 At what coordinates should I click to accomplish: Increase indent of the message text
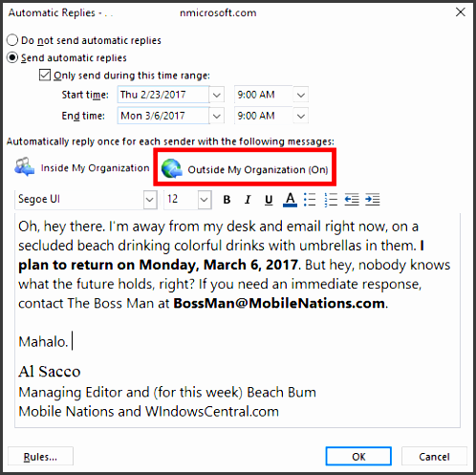(373, 200)
